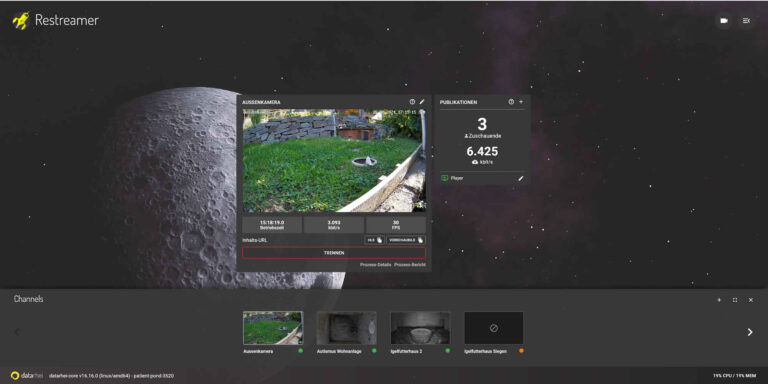Click the Aussenkamera video preview
Viewport: 768px width, 384px height.
[334, 160]
